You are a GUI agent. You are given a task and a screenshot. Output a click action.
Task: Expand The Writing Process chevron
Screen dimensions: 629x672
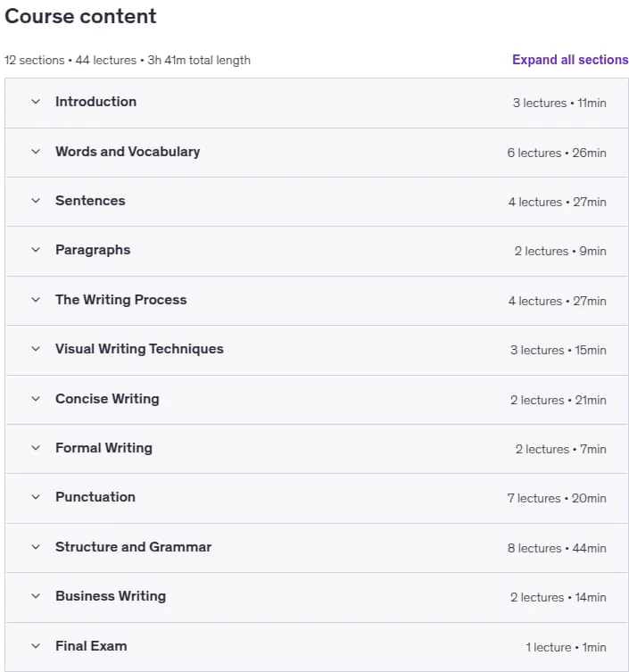[x=36, y=300]
